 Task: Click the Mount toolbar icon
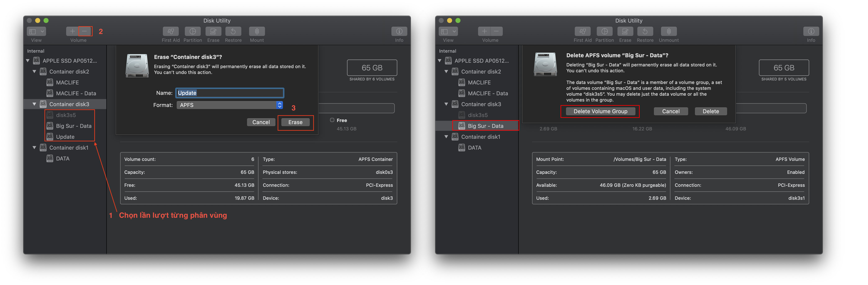[257, 31]
